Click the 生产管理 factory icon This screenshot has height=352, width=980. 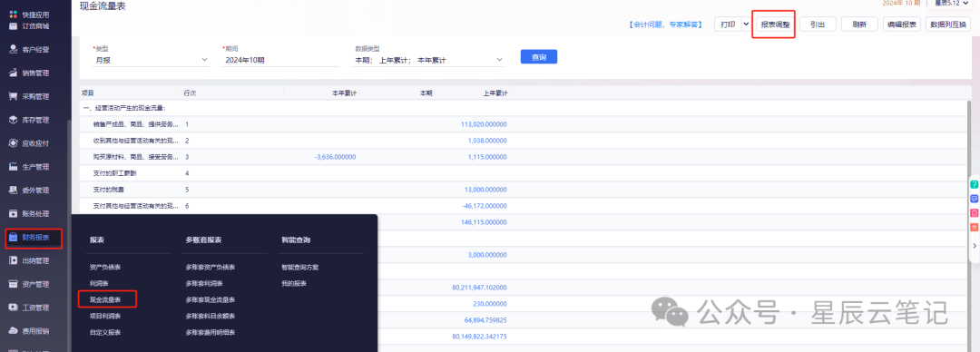click(x=13, y=167)
